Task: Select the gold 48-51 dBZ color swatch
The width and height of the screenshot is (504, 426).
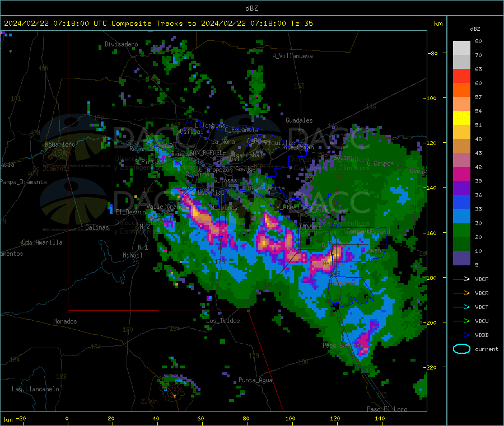Action: pos(461,132)
